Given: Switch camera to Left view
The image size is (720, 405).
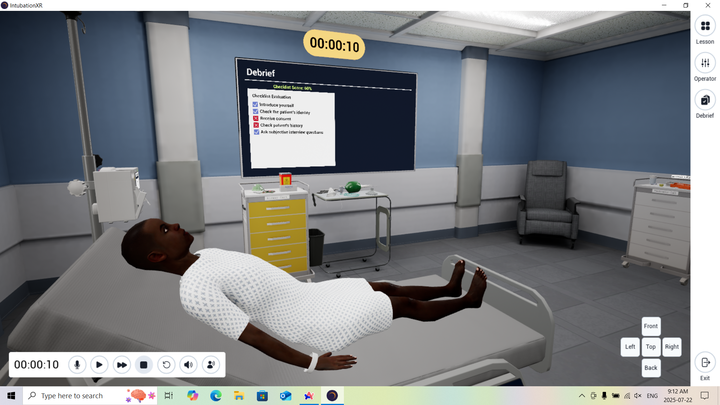Looking at the screenshot, I should point(630,347).
